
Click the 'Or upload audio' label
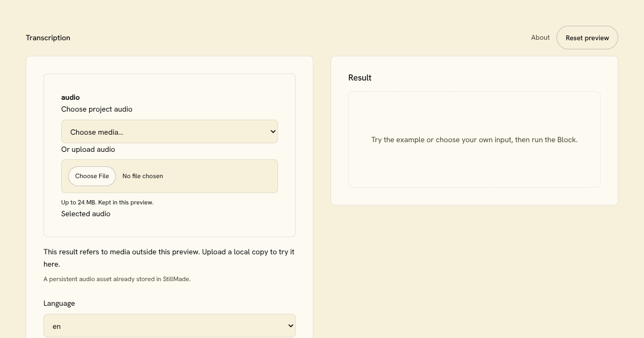point(88,149)
